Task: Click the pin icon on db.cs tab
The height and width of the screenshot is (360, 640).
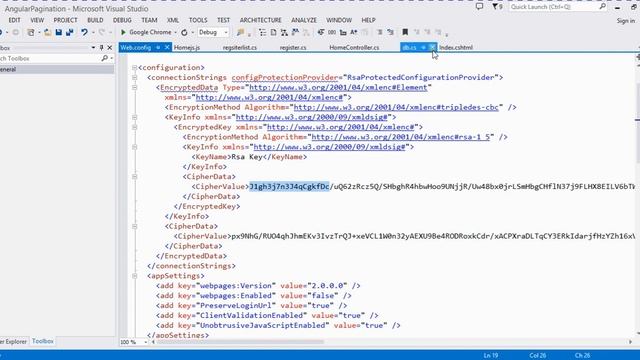Action: (x=423, y=47)
